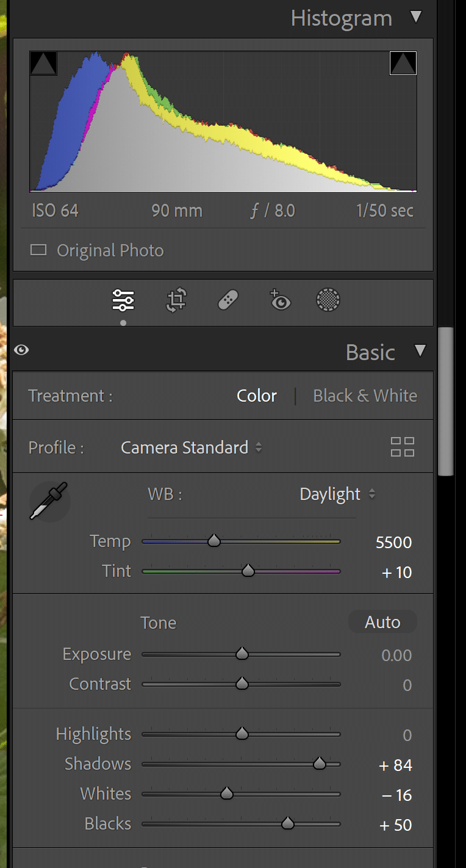466x868 pixels.
Task: Switch treatment to Black & White
Action: (365, 396)
